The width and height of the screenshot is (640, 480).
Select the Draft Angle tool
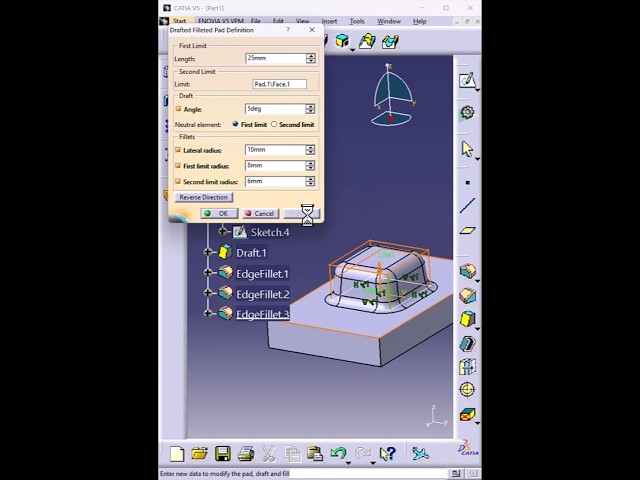[x=467, y=319]
